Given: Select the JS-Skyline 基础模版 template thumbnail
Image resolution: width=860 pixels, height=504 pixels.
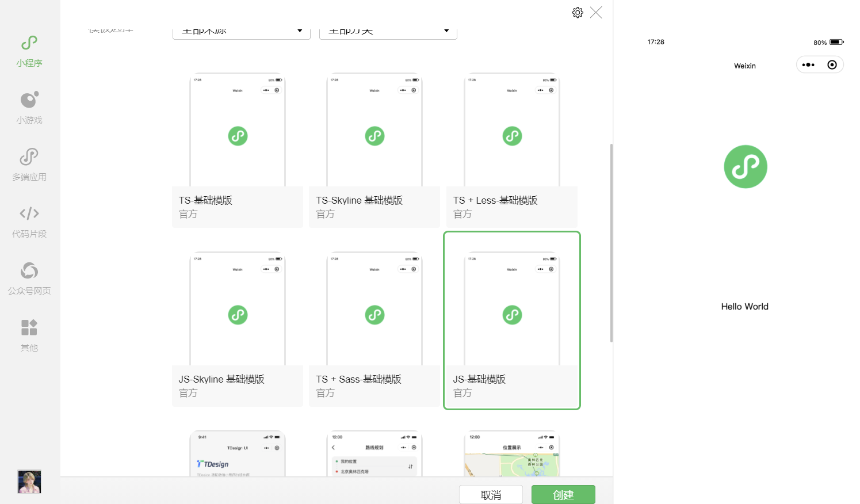Looking at the screenshot, I should (x=238, y=308).
